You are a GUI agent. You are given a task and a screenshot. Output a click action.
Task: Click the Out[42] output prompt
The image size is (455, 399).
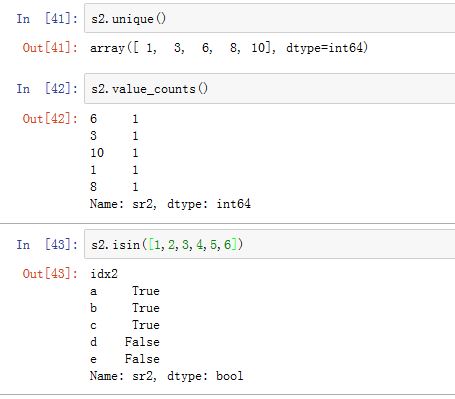50,119
